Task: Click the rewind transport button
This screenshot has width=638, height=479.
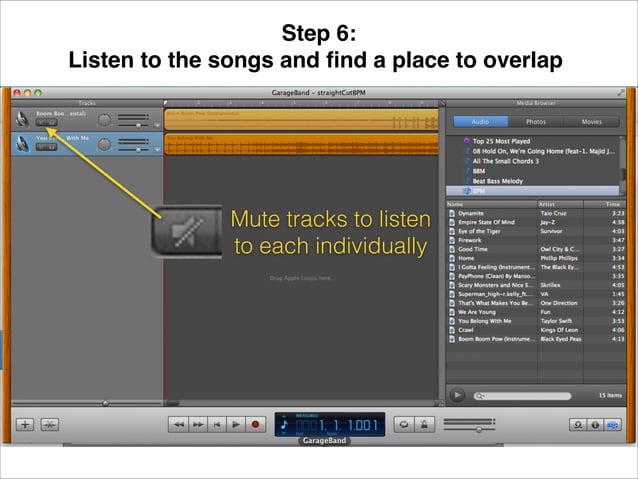Action: click(x=178, y=424)
